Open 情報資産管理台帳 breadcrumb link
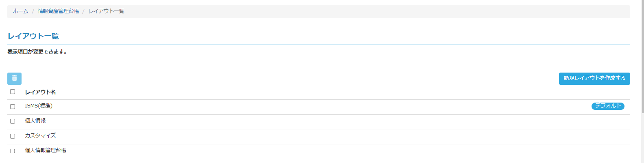Viewport: 644px width, 163px height. 58,11
